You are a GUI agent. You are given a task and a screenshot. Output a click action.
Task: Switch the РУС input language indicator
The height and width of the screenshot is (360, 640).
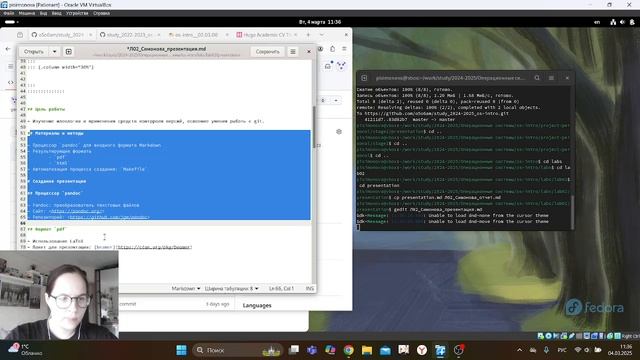(562, 350)
